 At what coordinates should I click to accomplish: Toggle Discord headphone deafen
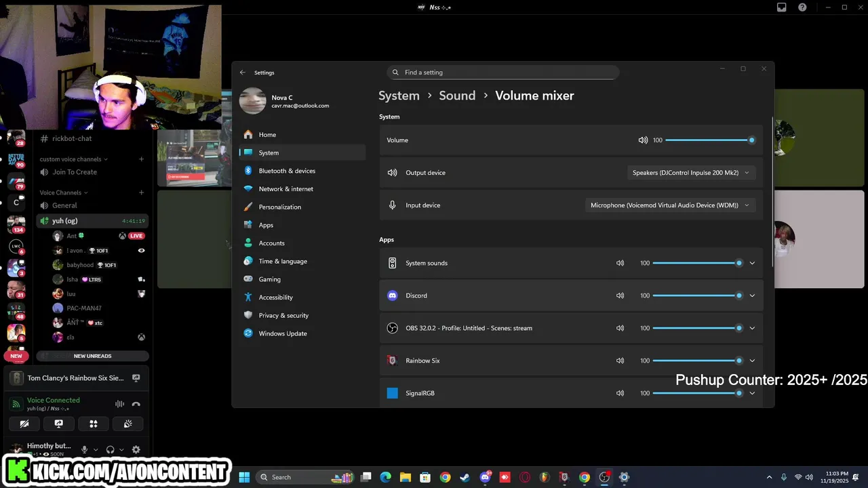pyautogui.click(x=110, y=449)
